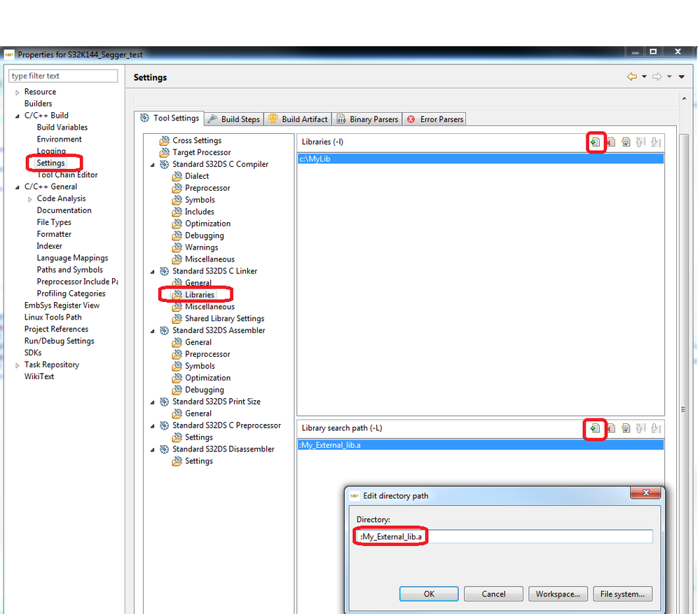Cancel the Edit directory path dialog

pyautogui.click(x=493, y=594)
